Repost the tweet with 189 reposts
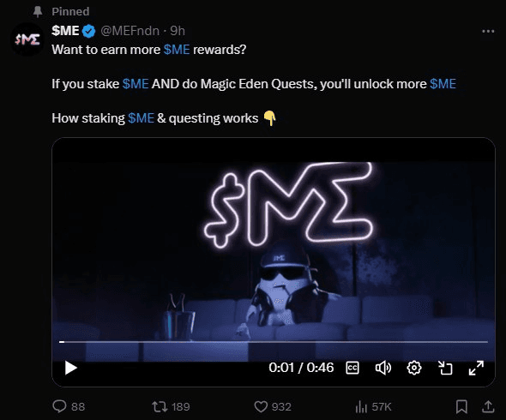The width and height of the screenshot is (506, 420). click(x=171, y=406)
